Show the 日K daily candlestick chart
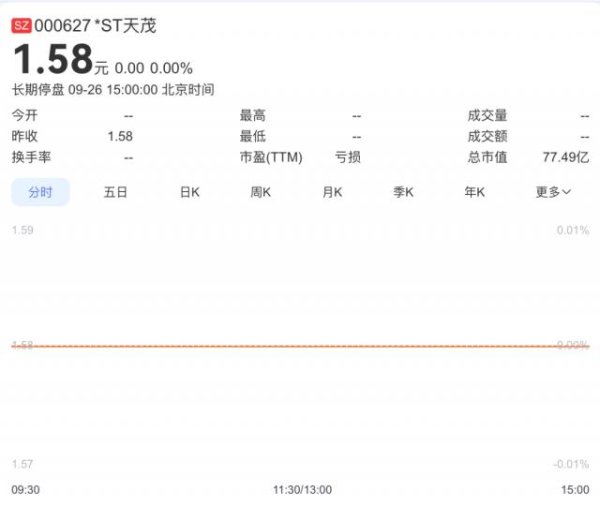Image resolution: width=600 pixels, height=506 pixels. [190, 192]
